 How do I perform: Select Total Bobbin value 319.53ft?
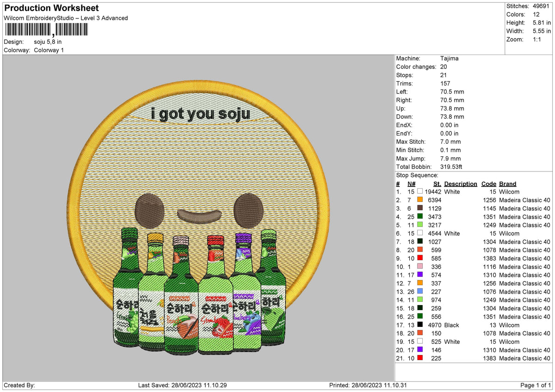click(x=451, y=166)
